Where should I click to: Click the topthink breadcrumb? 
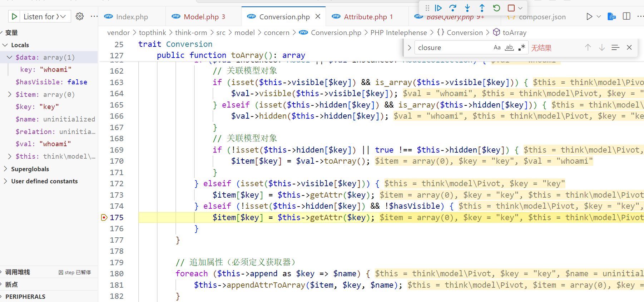pos(153,33)
